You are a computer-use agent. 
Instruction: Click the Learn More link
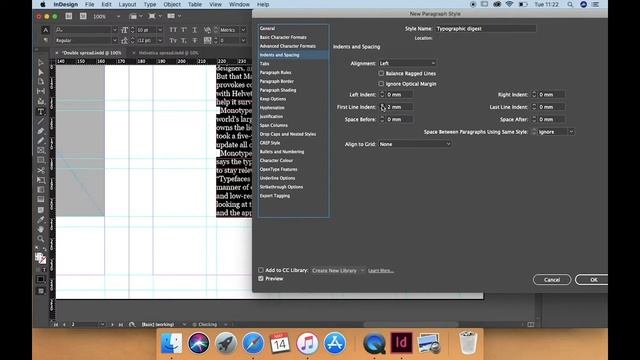pyautogui.click(x=380, y=271)
